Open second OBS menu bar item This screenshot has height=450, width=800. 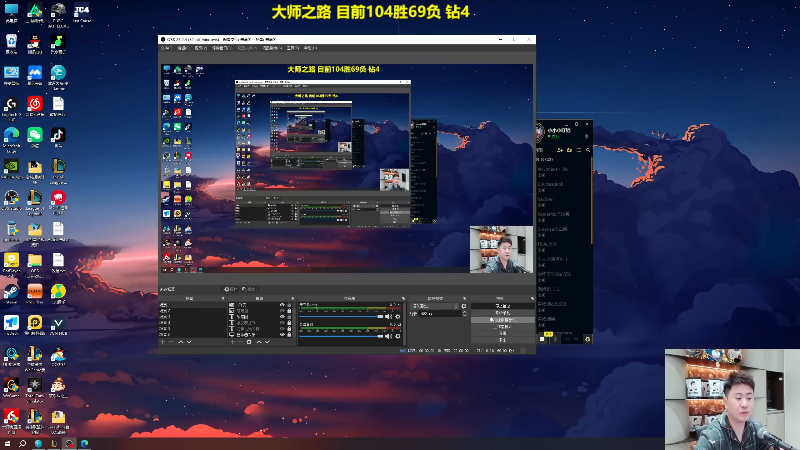click(x=184, y=48)
